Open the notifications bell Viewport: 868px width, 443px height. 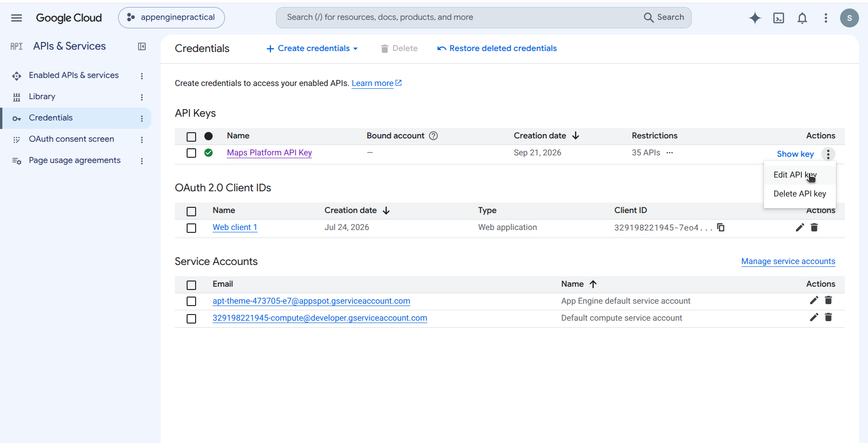[x=802, y=18]
